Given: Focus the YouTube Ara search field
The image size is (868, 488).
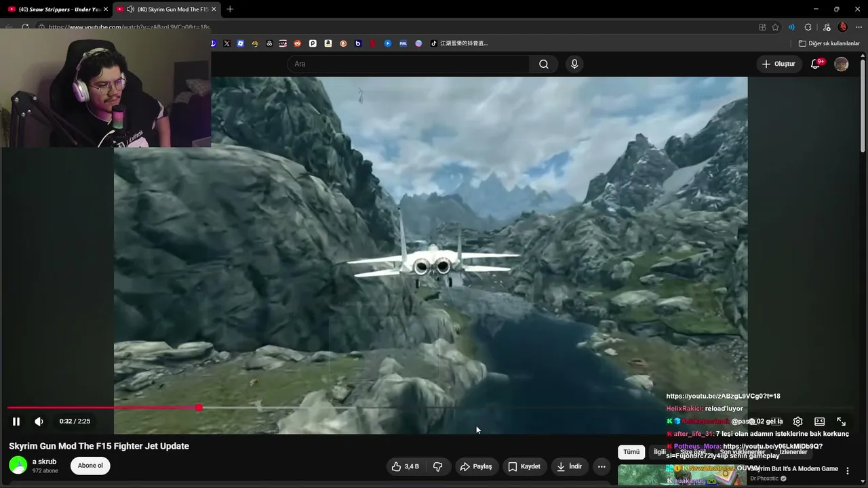Looking at the screenshot, I should coord(408,64).
